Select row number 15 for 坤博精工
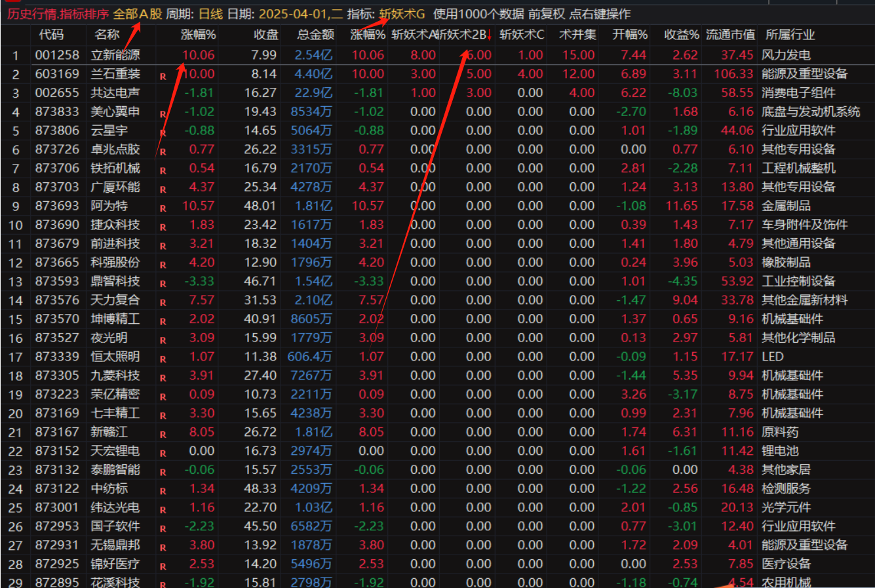Screen dimensions: 875x588 coord(15,319)
